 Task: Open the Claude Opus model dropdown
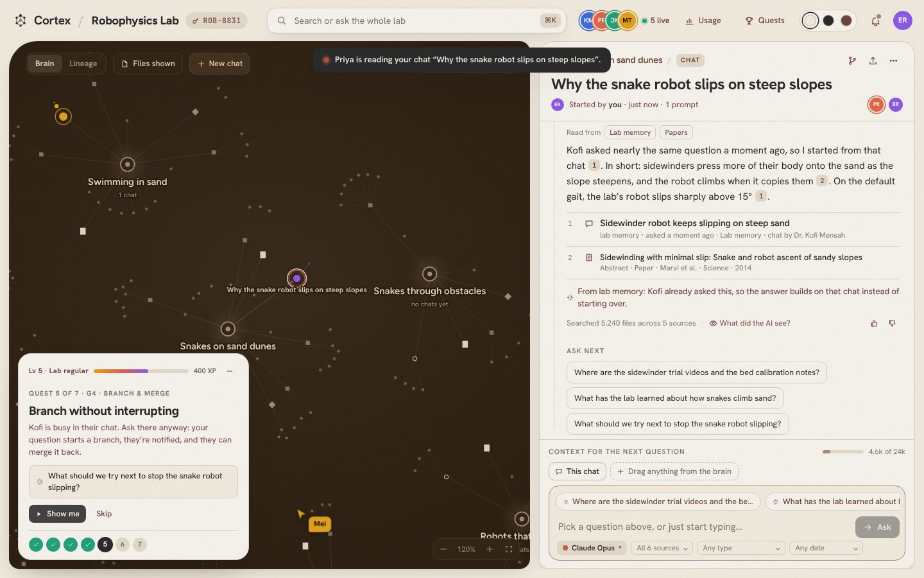click(x=592, y=548)
